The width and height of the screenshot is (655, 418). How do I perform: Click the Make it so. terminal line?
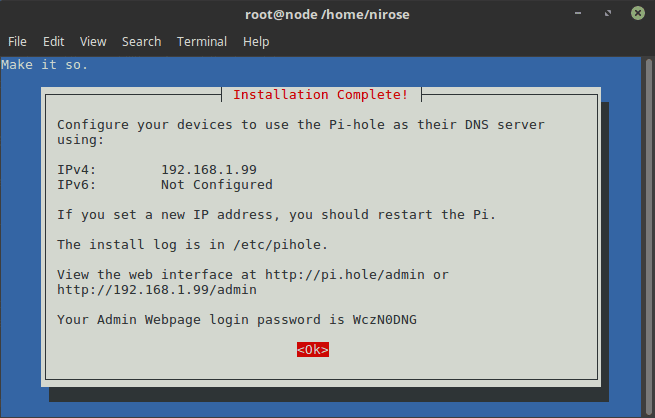(x=45, y=65)
